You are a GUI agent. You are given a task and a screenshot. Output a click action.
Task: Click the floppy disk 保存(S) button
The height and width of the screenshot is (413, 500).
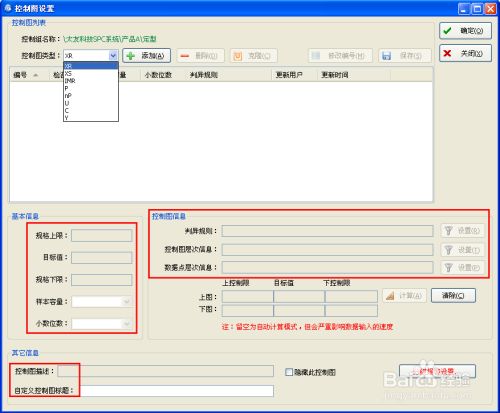(405, 56)
